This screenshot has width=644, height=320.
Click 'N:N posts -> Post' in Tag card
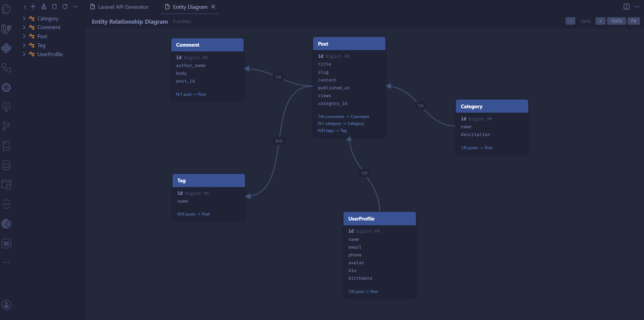click(194, 214)
